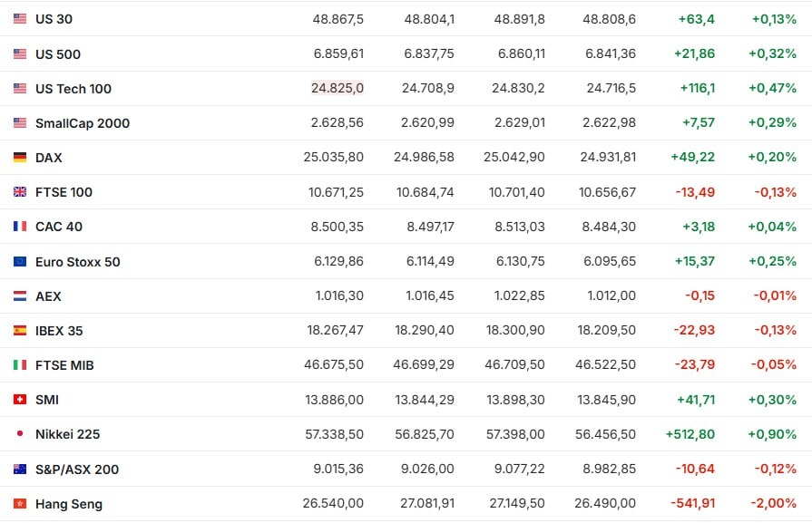The height and width of the screenshot is (523, 812).
Task: Open the US 500 index link
Action: click(58, 54)
